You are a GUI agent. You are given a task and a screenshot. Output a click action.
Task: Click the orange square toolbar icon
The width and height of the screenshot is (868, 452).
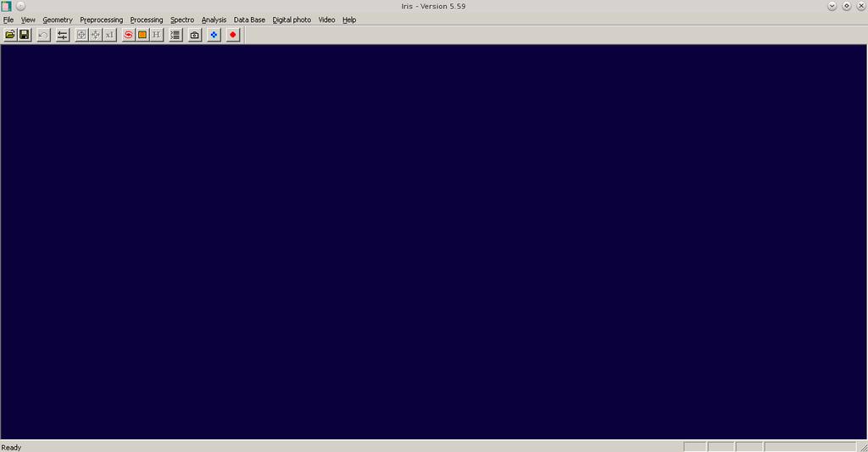tap(142, 35)
